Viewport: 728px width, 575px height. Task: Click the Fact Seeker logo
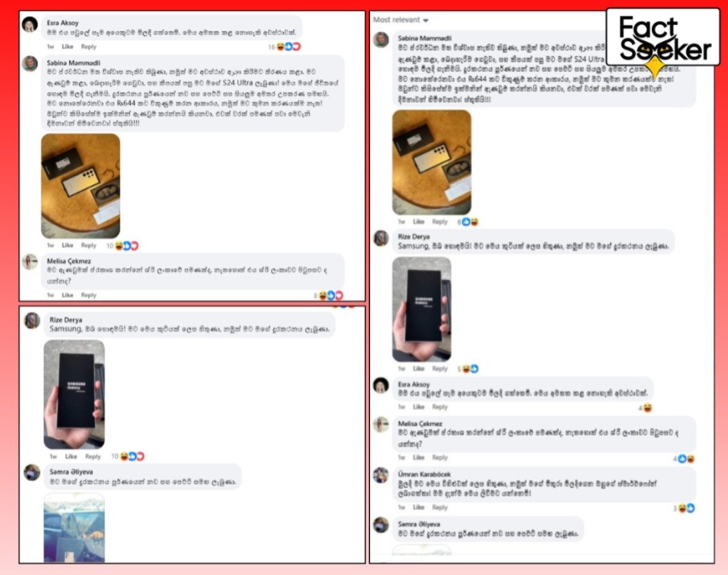pos(663,38)
